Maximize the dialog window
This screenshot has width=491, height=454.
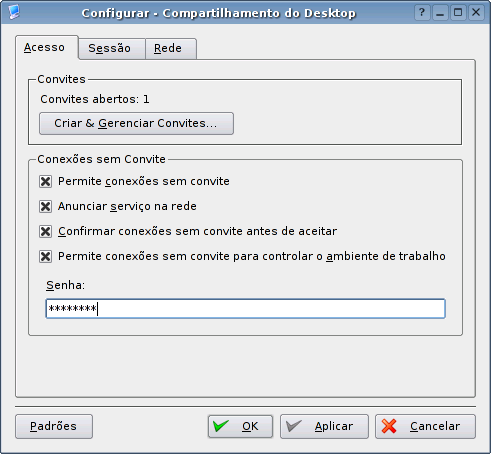(x=458, y=13)
